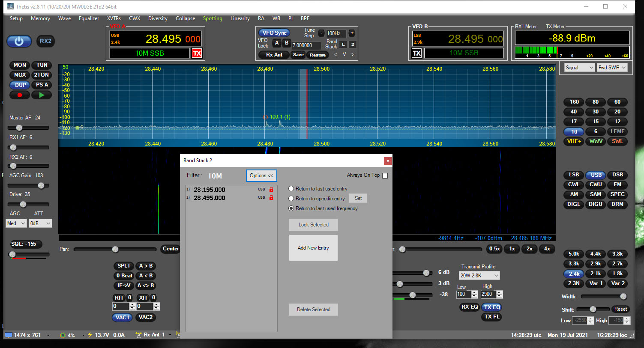Click the Delete Selected button
644x348 pixels.
pos(313,309)
